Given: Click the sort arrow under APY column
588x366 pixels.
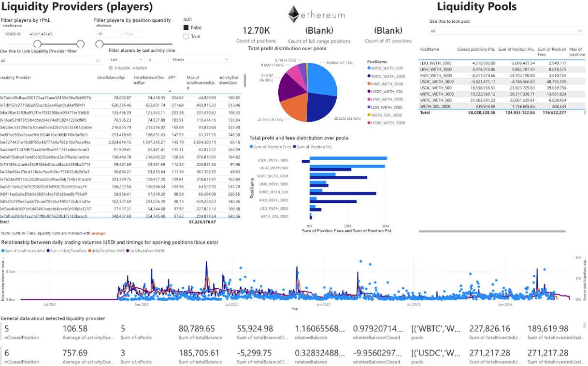Looking at the screenshot, I should [170, 90].
